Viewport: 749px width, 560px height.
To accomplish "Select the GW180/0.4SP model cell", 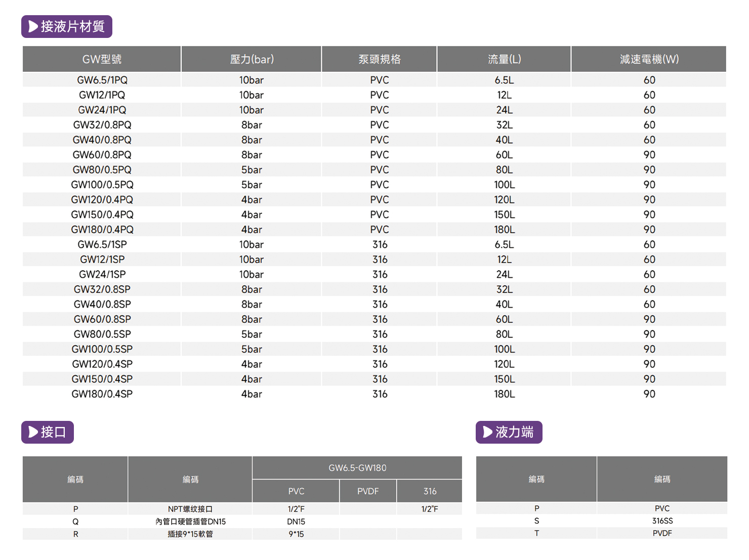I will 102,394.
